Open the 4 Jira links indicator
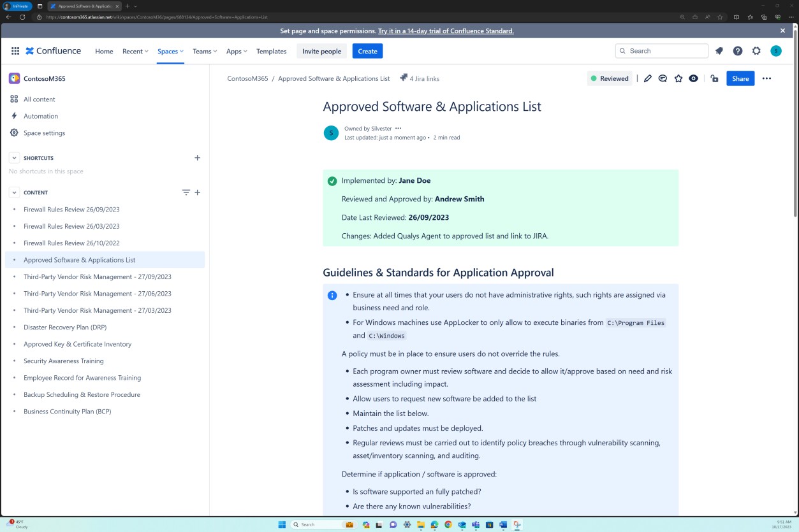Screen dimensions: 799x532 tap(419, 78)
